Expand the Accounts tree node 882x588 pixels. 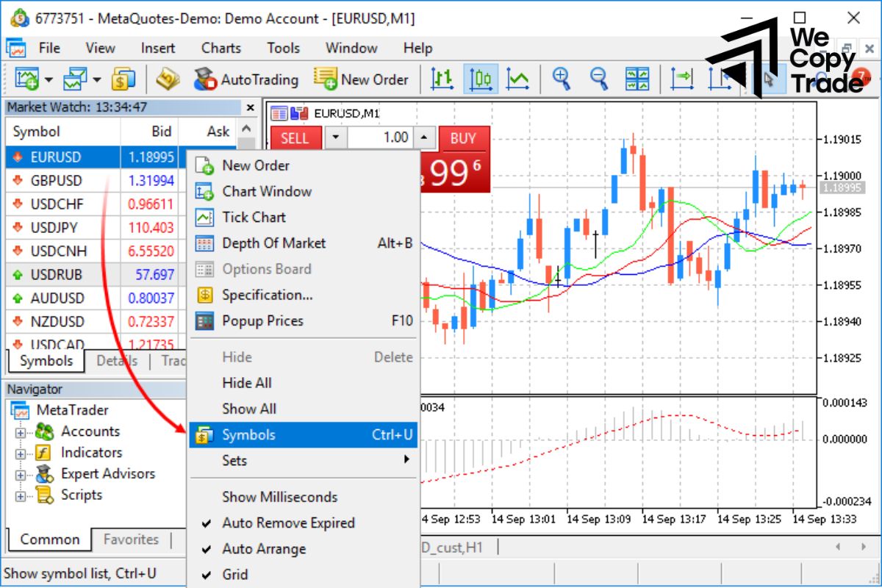(x=20, y=432)
